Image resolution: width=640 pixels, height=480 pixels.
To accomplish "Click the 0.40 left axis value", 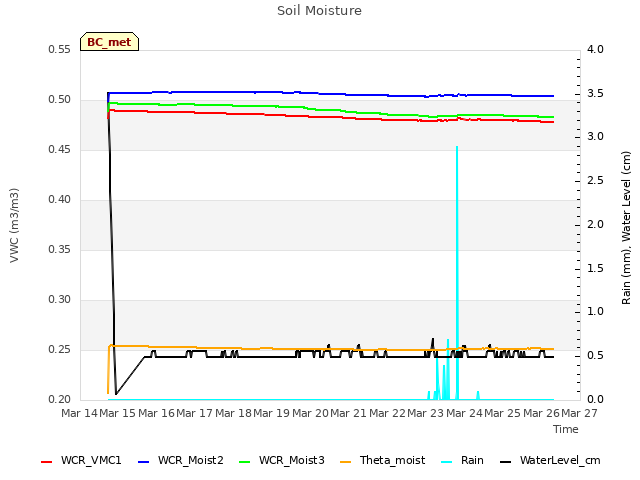I will pos(60,200).
